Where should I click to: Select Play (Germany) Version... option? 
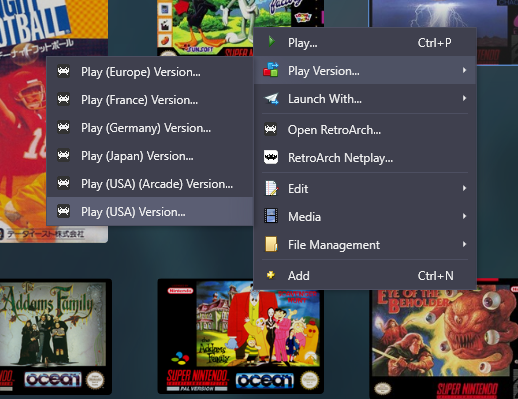pos(150,128)
